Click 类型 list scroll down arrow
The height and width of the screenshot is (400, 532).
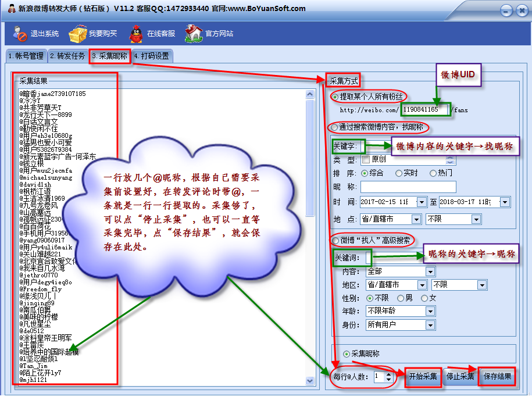pyautogui.click(x=450, y=162)
